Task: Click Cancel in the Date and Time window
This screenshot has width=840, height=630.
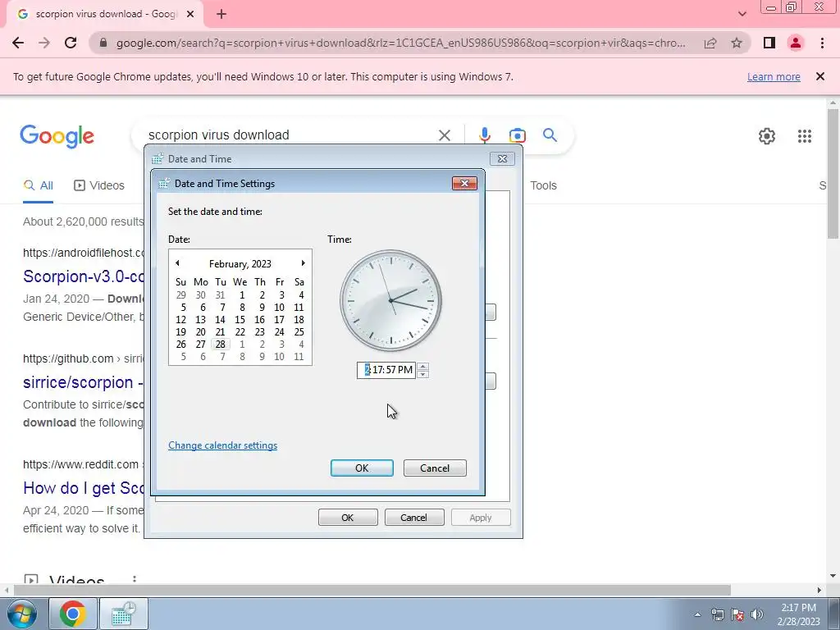Action: click(x=414, y=518)
